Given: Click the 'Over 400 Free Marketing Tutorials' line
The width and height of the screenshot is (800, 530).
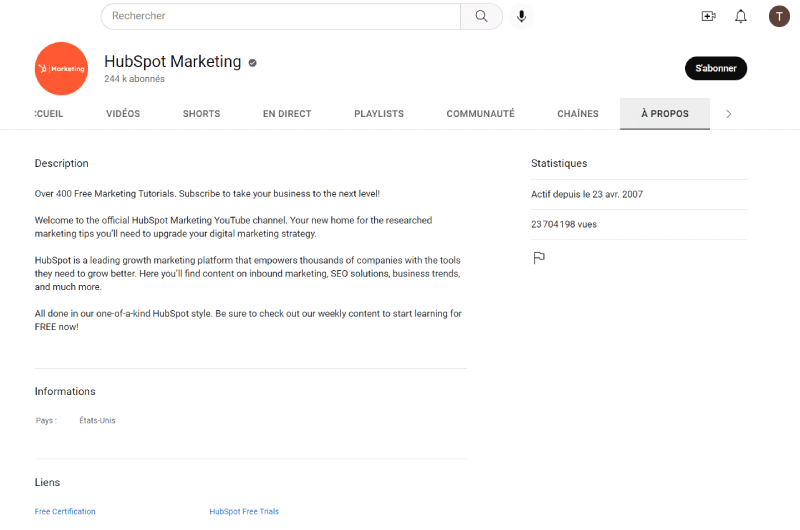Looking at the screenshot, I should [207, 194].
